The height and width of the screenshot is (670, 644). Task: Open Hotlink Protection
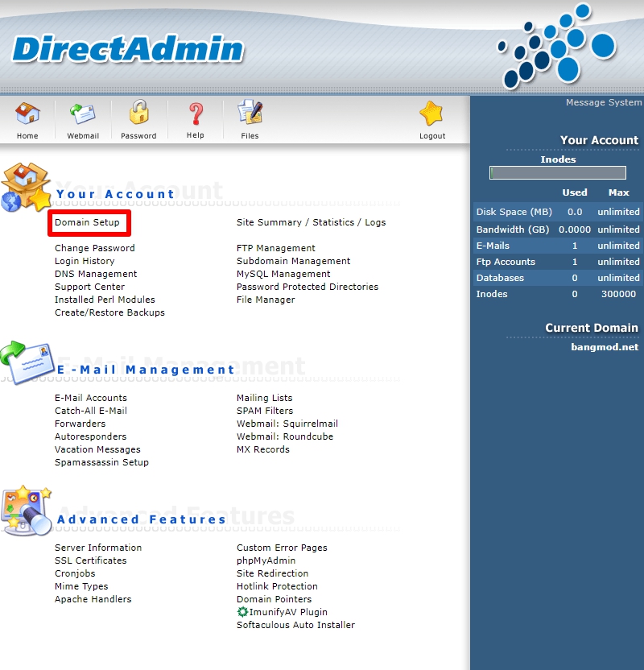[x=277, y=585]
